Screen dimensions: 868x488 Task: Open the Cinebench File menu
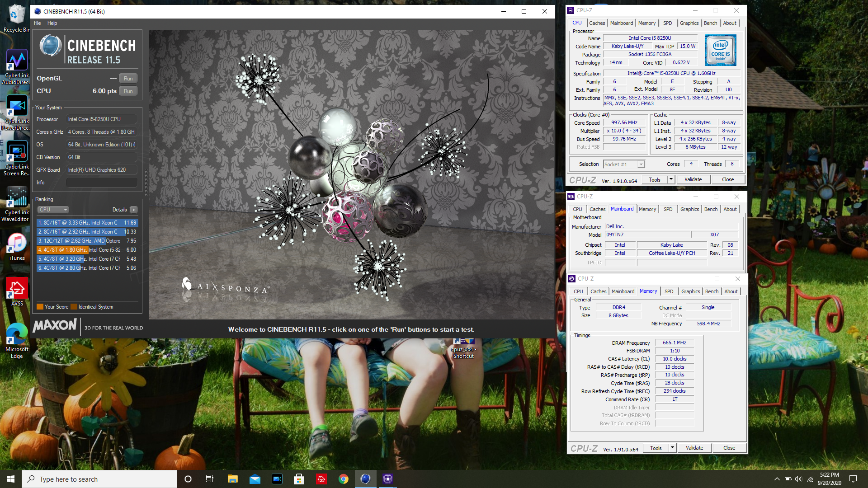click(38, 23)
